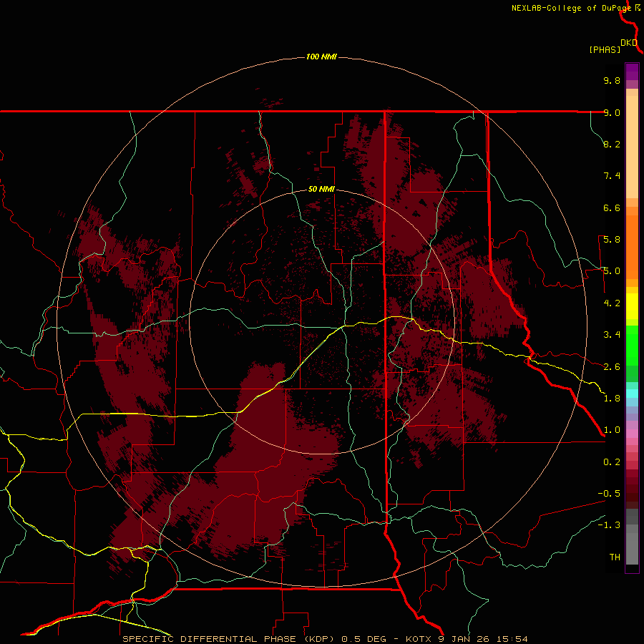Click the DKD label above the legend
644x644 pixels.
coord(629,43)
